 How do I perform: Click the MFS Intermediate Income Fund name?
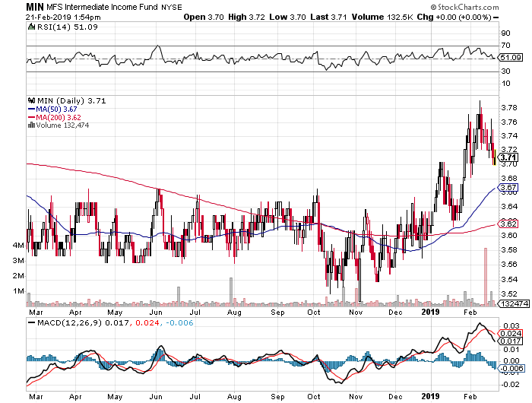[x=102, y=7]
